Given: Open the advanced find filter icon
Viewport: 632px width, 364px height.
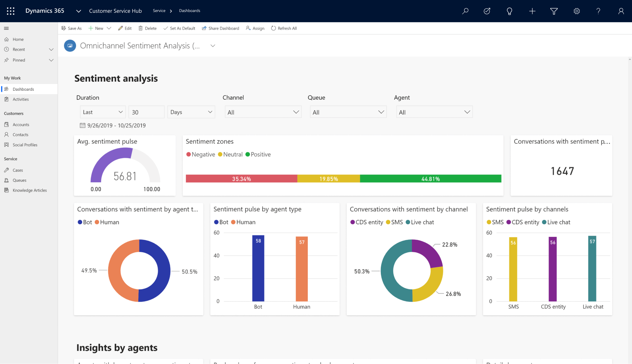Looking at the screenshot, I should point(554,11).
